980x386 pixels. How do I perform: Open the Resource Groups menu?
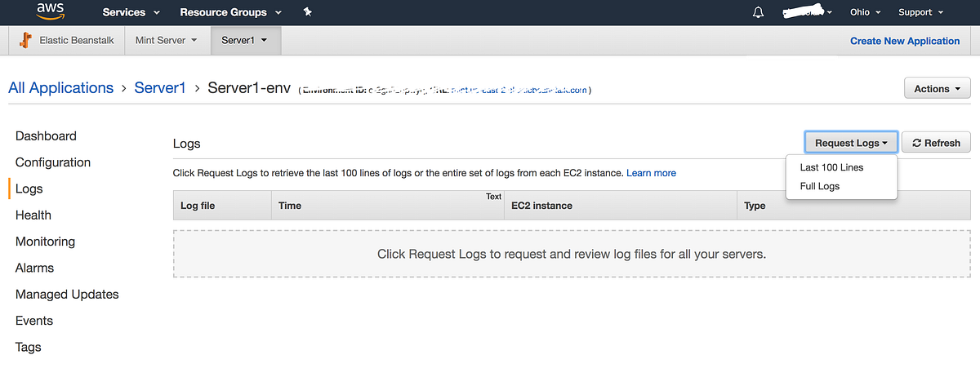[230, 12]
